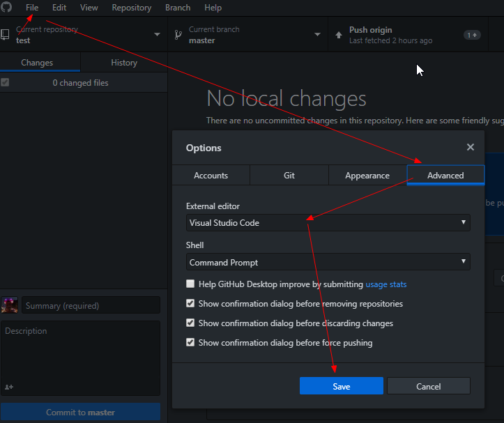Open the External editor dropdown
The width and height of the screenshot is (504, 423).
click(328, 222)
